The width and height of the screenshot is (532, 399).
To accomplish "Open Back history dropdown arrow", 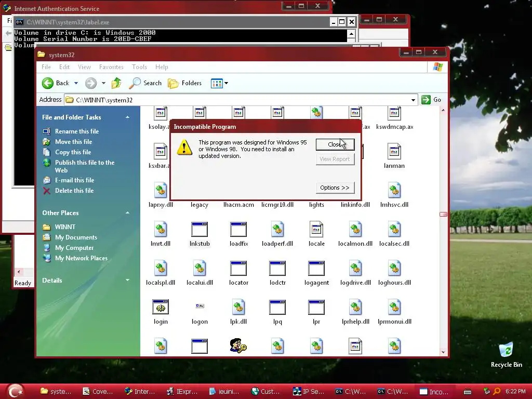I will 76,83.
